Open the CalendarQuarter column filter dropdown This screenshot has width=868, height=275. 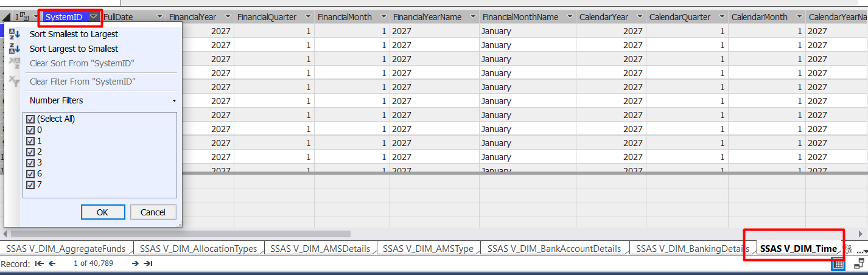tap(721, 17)
